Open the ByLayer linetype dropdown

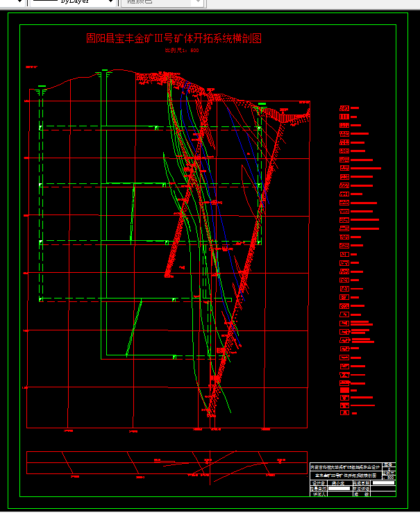click(74, 2)
